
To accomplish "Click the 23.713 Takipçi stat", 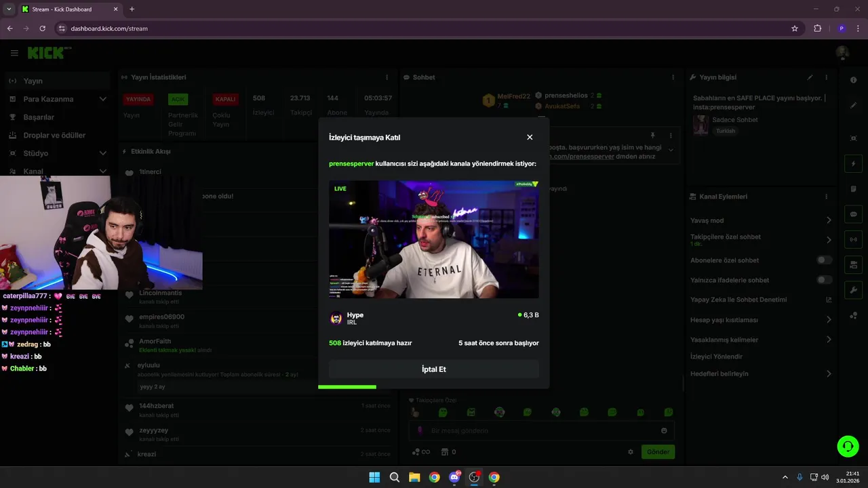I will click(300, 105).
